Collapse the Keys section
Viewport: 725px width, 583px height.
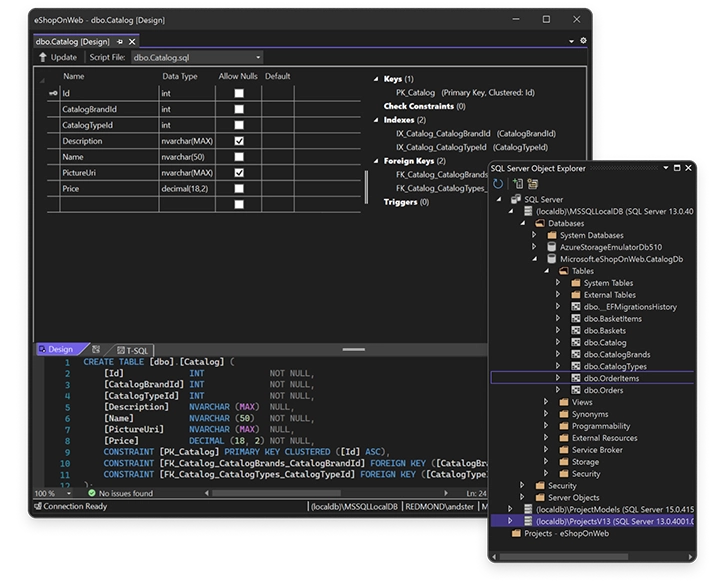[376, 79]
